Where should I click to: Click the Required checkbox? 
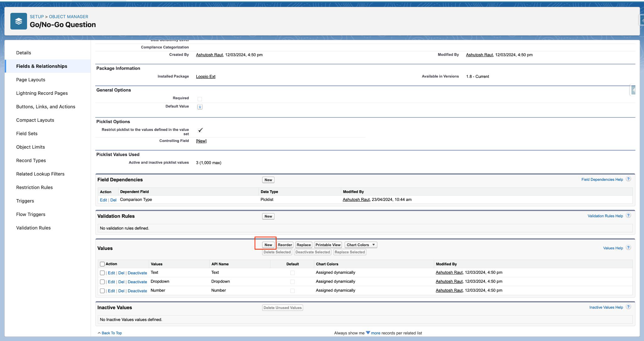pos(200,99)
